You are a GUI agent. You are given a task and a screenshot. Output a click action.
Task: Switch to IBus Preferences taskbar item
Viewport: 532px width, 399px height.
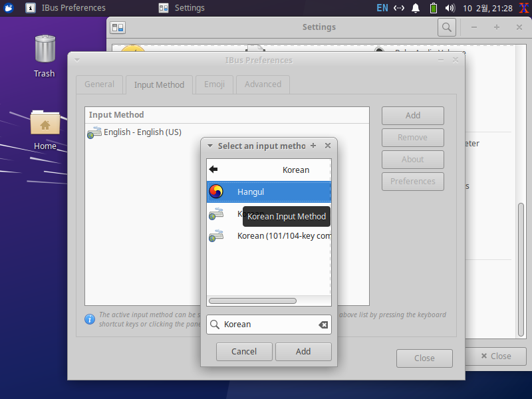65,8
